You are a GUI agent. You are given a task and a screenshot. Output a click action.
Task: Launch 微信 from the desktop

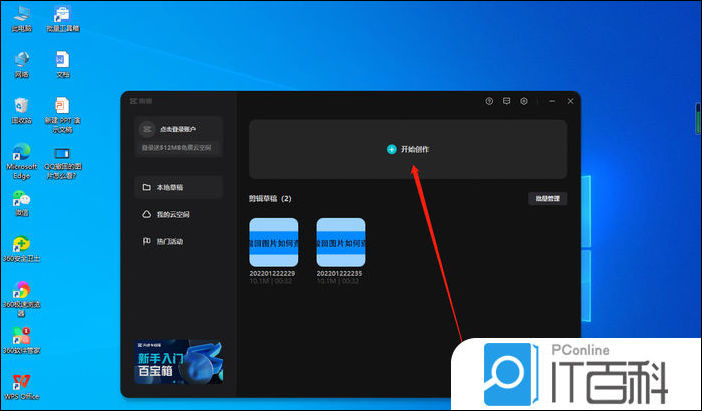[21, 203]
